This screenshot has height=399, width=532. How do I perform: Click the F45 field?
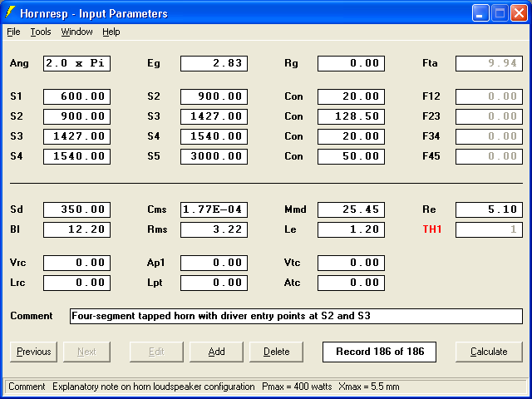click(489, 156)
